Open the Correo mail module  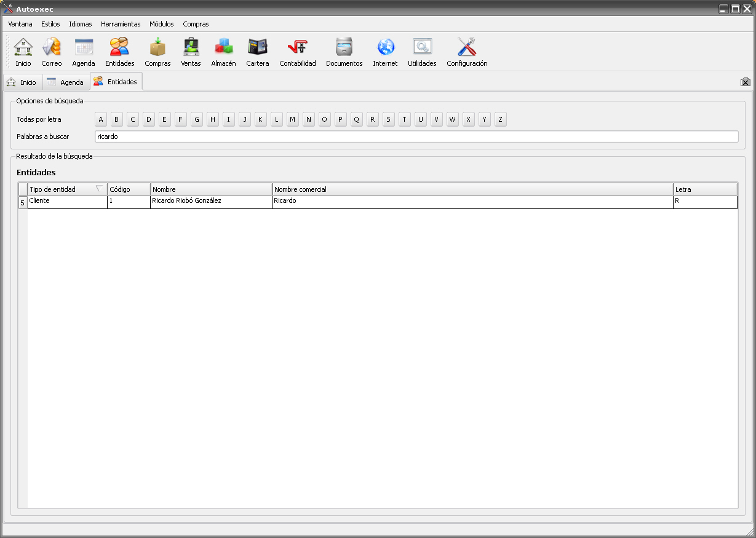(x=52, y=52)
